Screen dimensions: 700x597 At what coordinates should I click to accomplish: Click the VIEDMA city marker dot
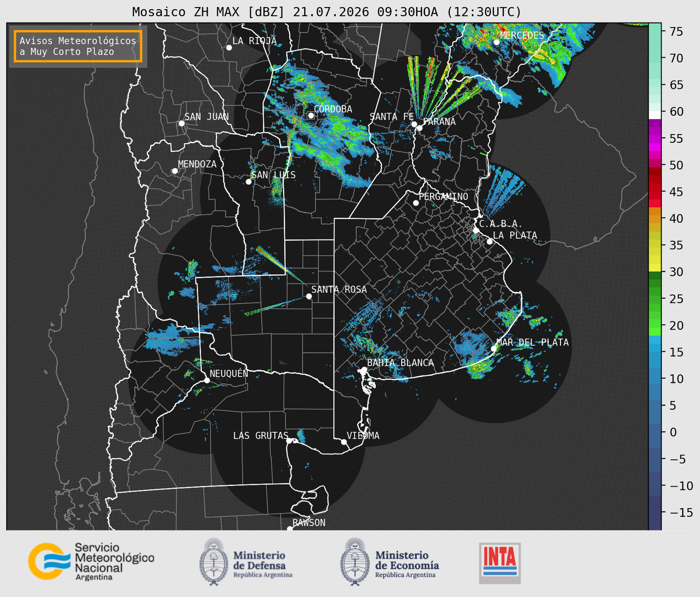pos(344,442)
